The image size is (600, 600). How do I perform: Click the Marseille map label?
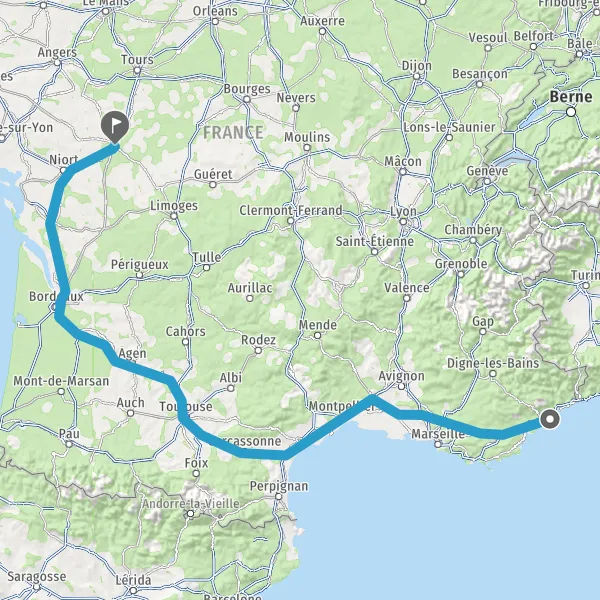[x=438, y=434]
